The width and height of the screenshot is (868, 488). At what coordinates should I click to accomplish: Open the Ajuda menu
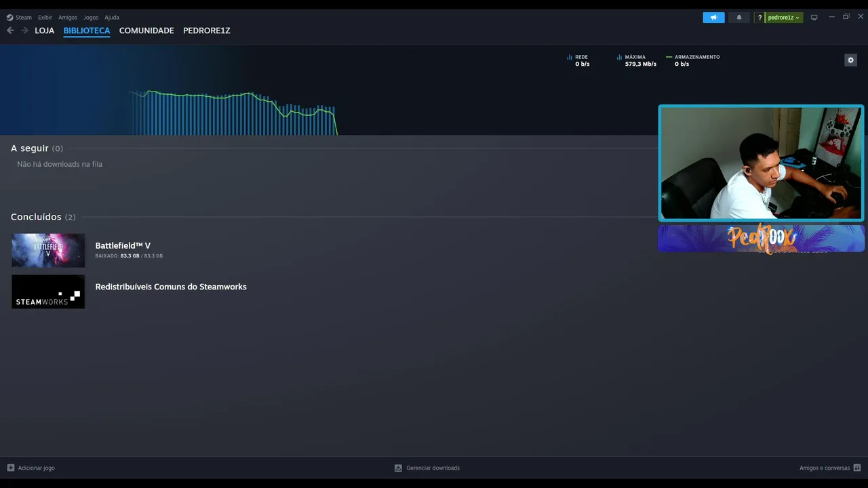(x=112, y=18)
